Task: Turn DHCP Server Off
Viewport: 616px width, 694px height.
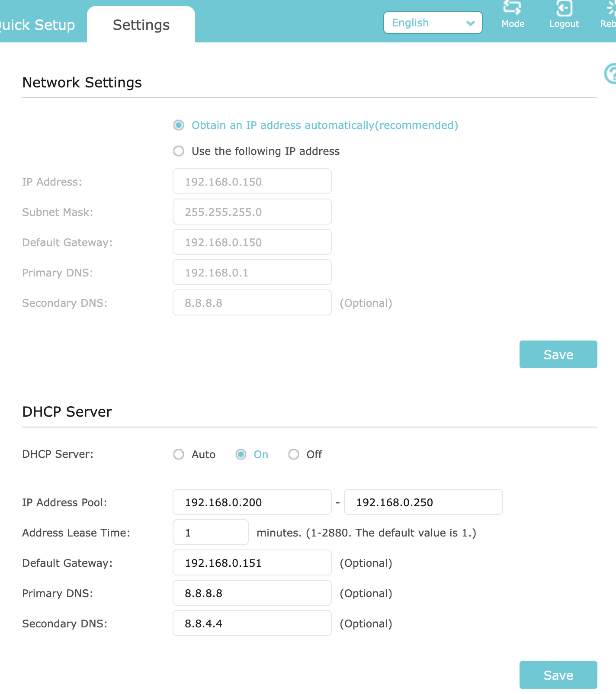Action: point(294,455)
